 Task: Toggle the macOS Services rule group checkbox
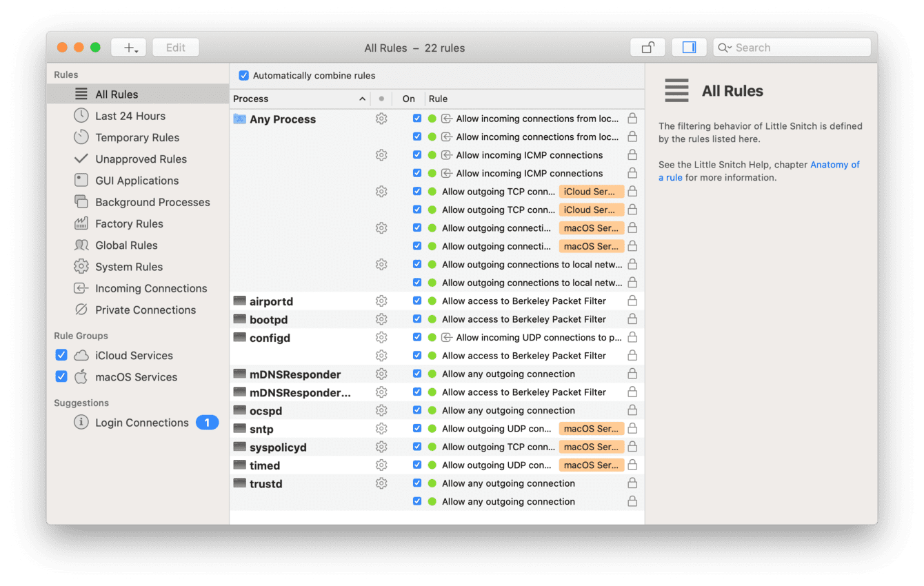(61, 377)
